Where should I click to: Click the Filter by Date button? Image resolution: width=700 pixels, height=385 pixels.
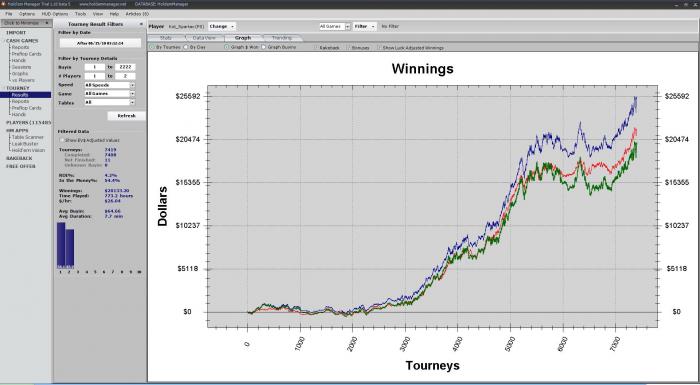(x=100, y=43)
